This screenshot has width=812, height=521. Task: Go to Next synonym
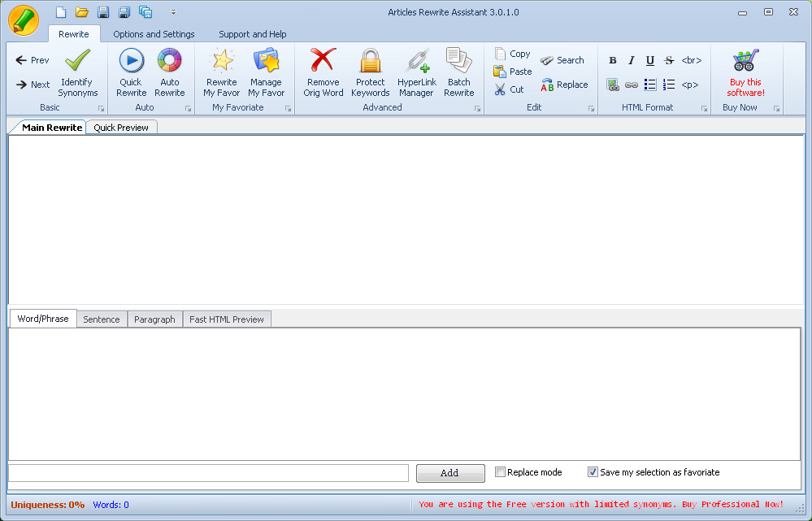(x=33, y=85)
